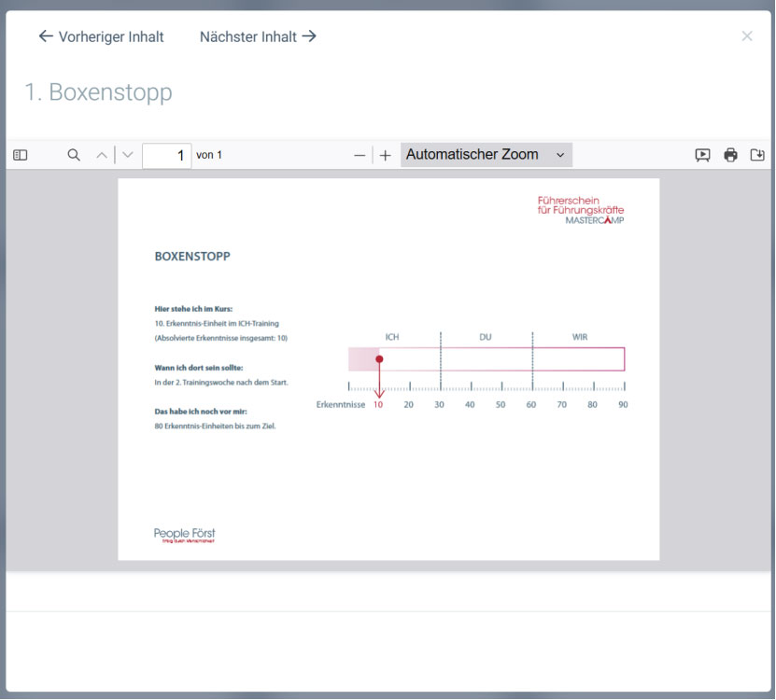
Task: Open the Automatischer Zoom dropdown
Action: [x=486, y=155]
